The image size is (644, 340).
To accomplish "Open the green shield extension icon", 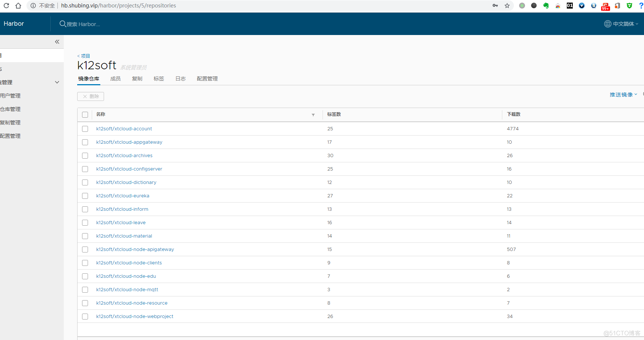I will coord(629,6).
